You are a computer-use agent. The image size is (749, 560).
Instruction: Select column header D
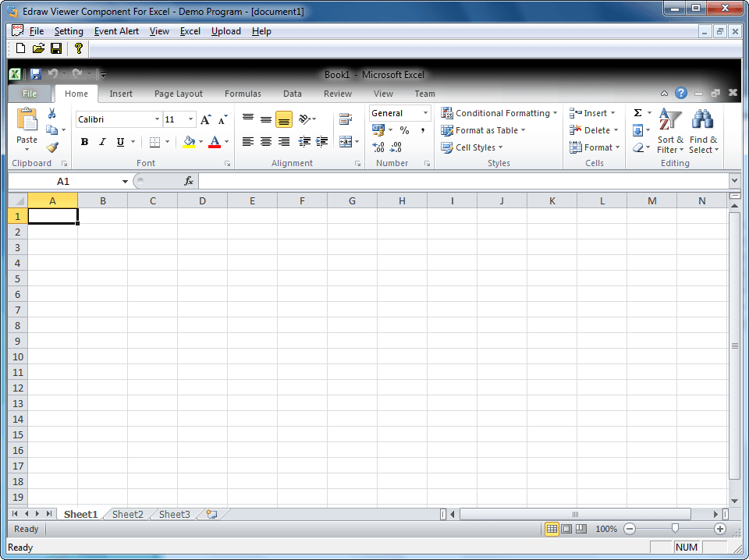(203, 201)
